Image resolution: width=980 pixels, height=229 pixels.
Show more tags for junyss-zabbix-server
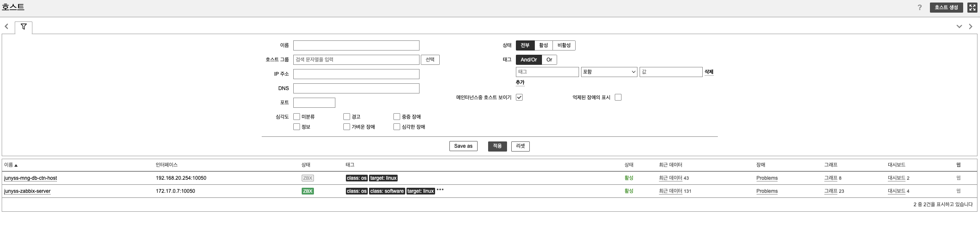point(440,190)
